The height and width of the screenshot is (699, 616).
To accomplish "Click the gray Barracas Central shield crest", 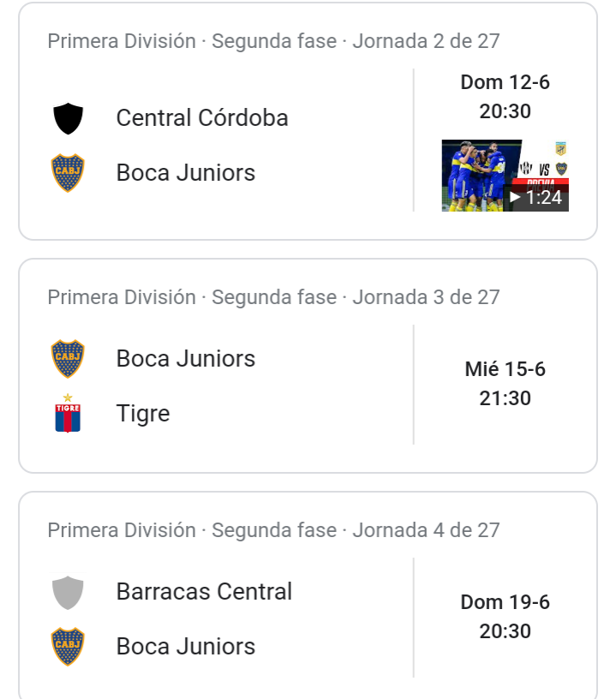I will [x=68, y=593].
